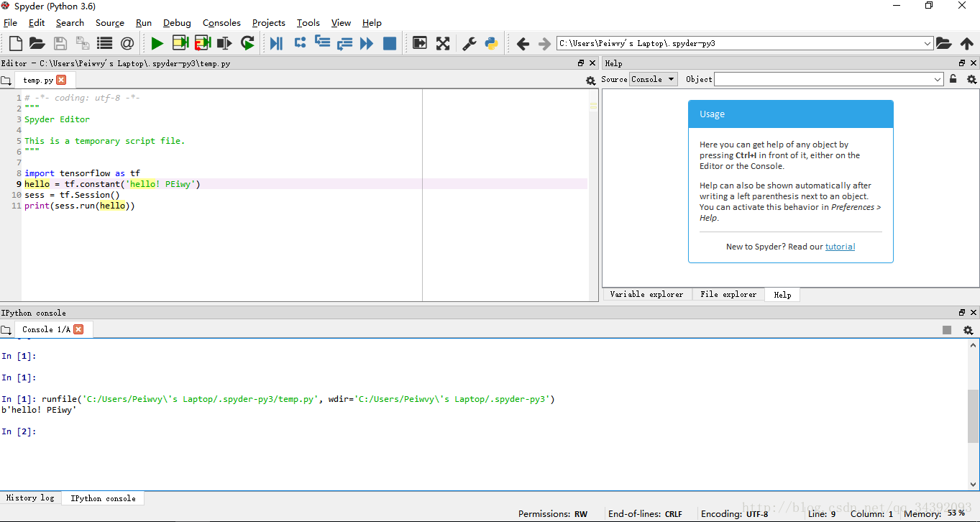Toggle fullscreen mode icon
Image resolution: width=980 pixels, height=522 pixels.
443,43
